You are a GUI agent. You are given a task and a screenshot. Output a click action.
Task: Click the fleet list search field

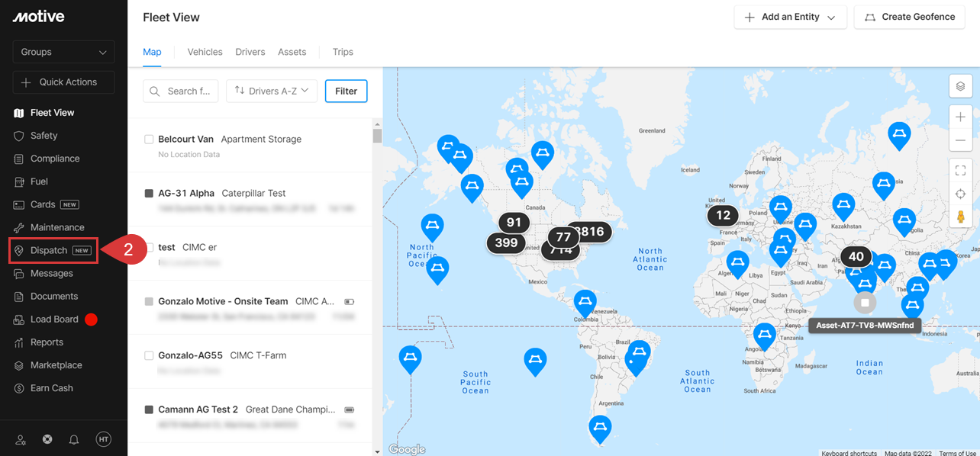pos(181,91)
